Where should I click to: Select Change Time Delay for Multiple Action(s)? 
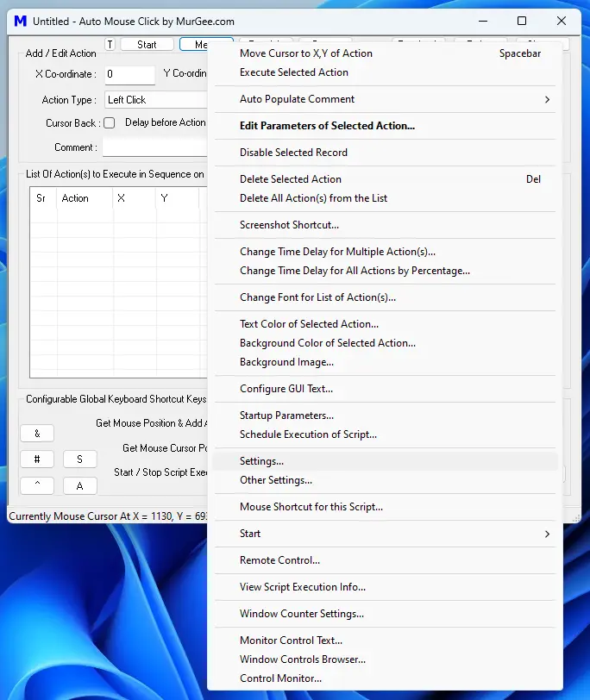coord(385,252)
